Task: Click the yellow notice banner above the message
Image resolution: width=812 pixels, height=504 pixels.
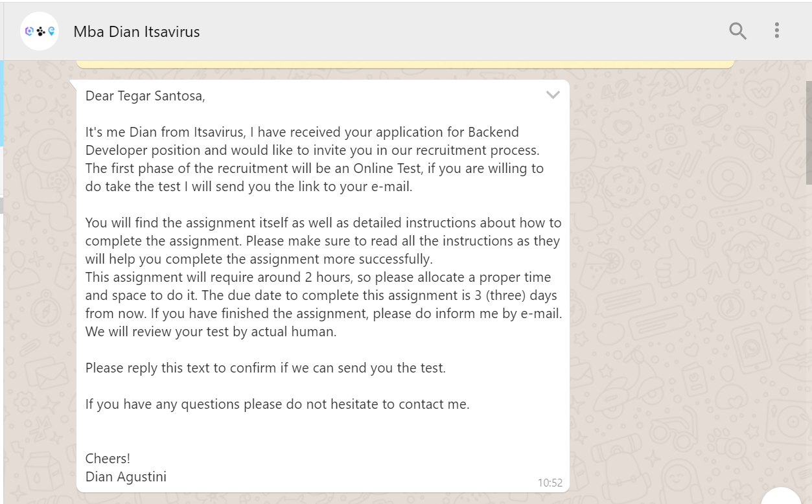Action: (406, 64)
